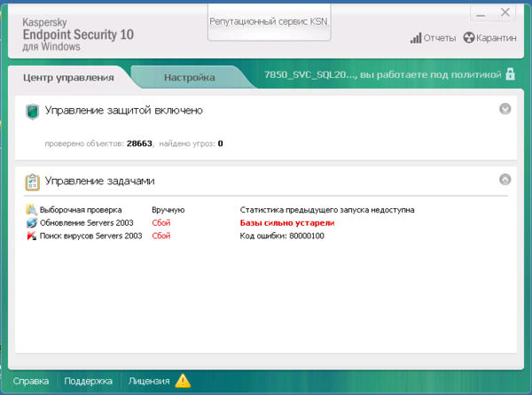Click the scanned objects count 28663
Viewport: 532px width, 395px height.
(x=139, y=143)
